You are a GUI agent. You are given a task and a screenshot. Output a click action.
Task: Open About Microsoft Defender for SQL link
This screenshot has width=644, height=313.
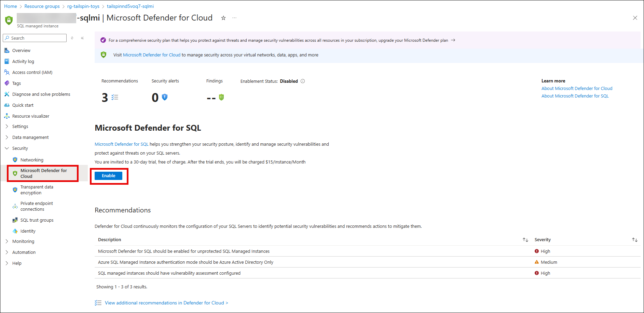575,96
